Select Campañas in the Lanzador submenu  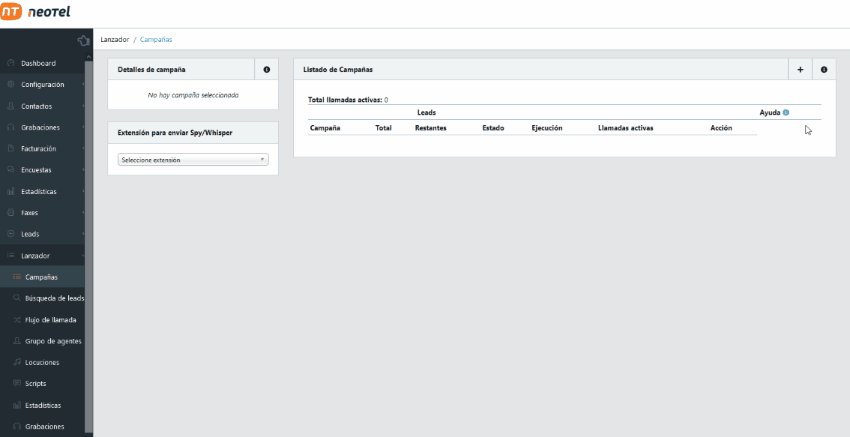[x=41, y=277]
